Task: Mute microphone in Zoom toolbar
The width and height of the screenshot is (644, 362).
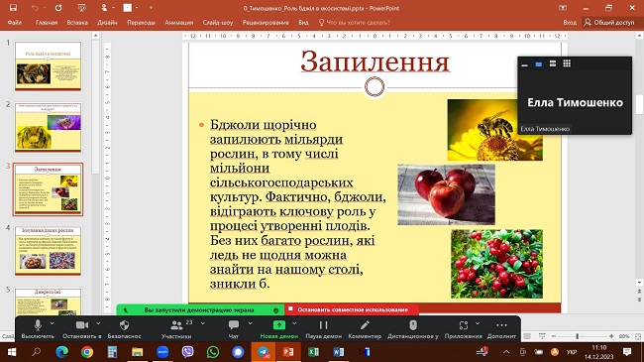Action: click(38, 325)
